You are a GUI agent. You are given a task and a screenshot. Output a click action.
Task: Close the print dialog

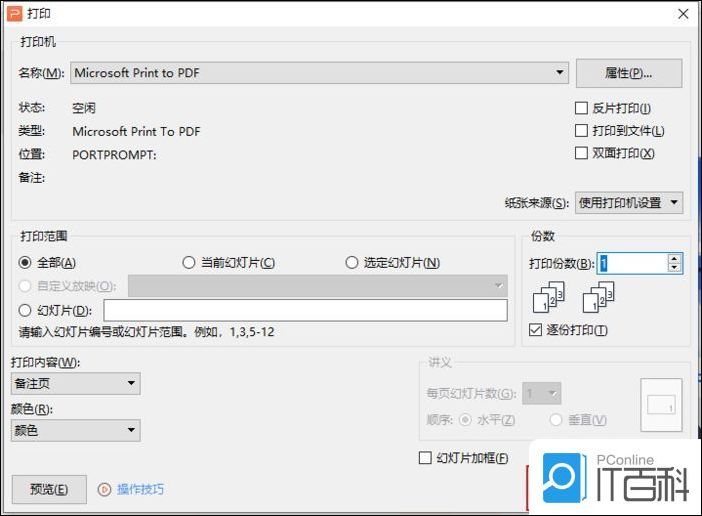pyautogui.click(x=683, y=14)
